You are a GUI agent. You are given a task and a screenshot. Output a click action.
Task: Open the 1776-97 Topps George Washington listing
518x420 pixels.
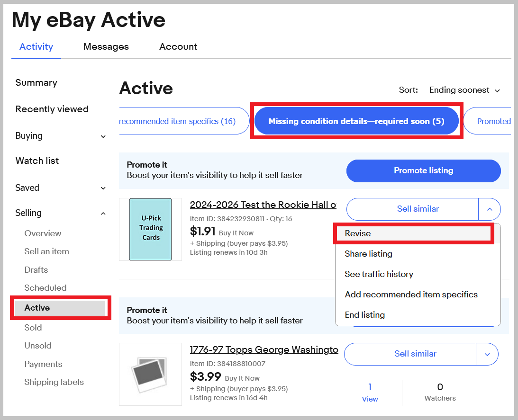pos(264,349)
